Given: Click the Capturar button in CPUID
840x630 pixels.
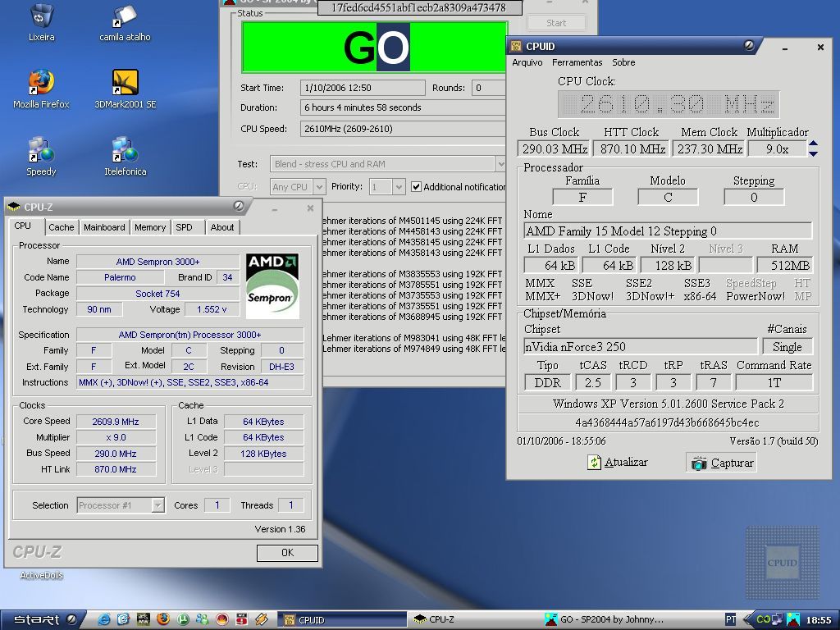Looking at the screenshot, I should pos(722,463).
